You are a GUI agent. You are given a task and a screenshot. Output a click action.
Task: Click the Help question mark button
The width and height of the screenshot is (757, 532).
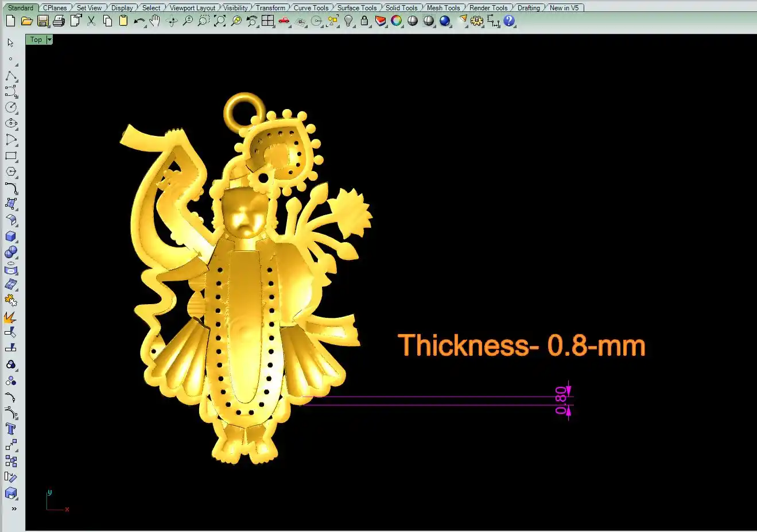tap(509, 21)
